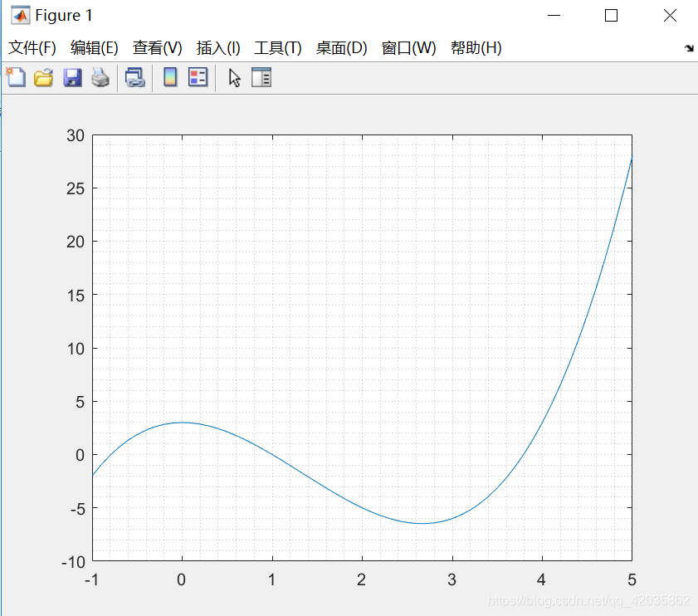Open the 工具(T) menu
698x616 pixels.
278,47
